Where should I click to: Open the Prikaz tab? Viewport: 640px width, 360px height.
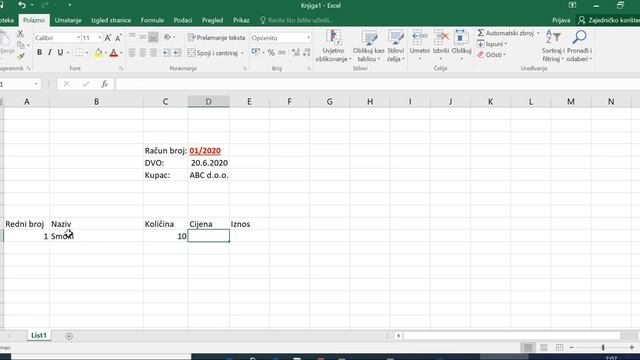(x=241, y=20)
